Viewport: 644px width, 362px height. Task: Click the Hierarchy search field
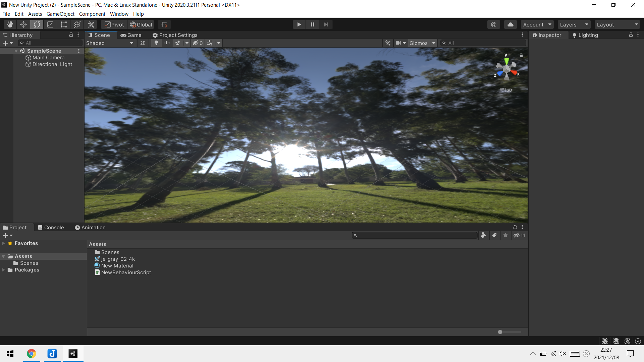pyautogui.click(x=50, y=43)
